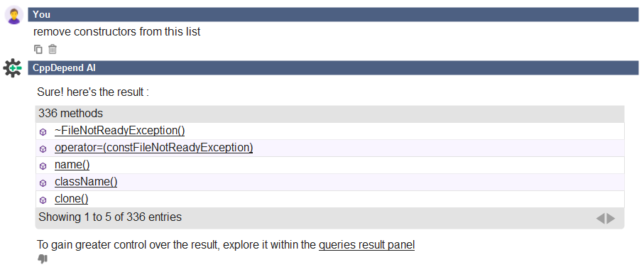Go to the previous page of entries

[601, 218]
